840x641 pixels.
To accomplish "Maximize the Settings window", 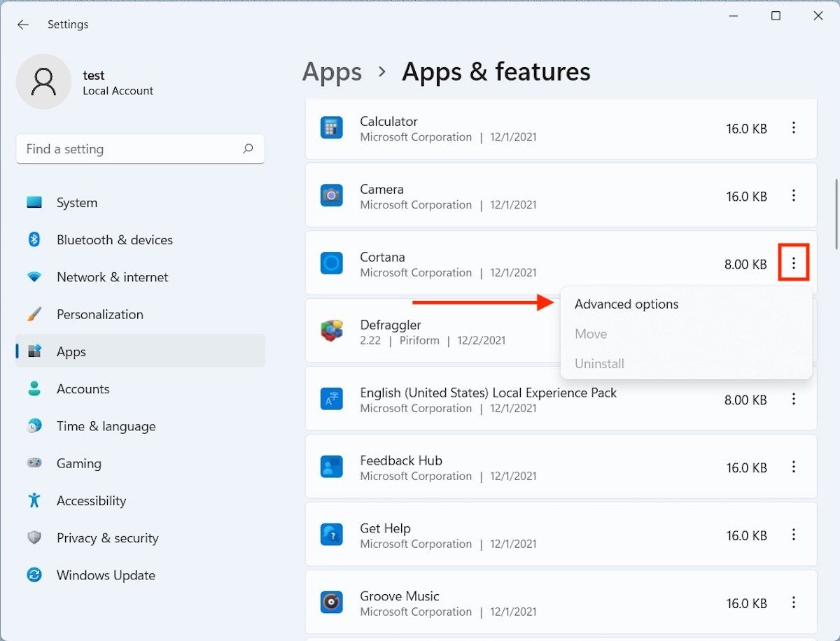I will [x=776, y=16].
